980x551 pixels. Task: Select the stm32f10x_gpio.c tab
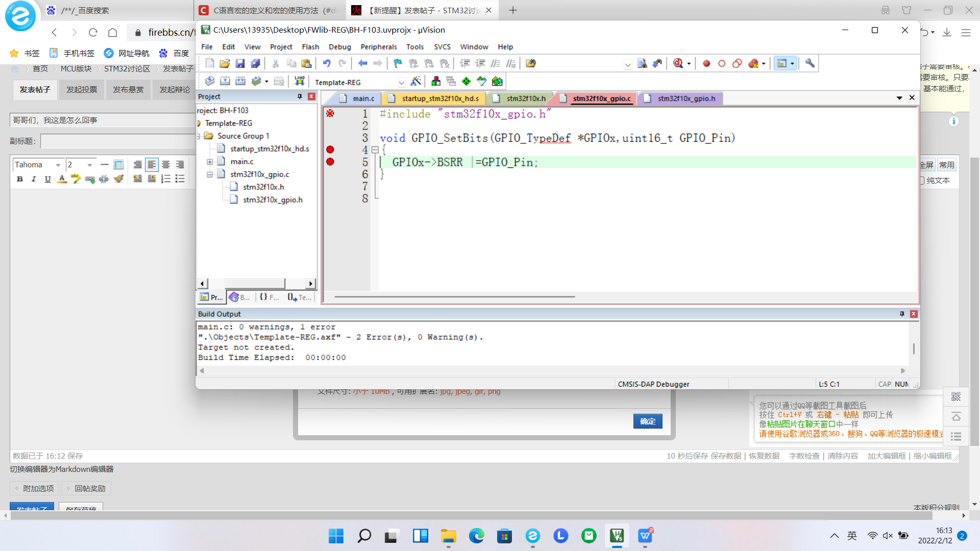tap(600, 98)
